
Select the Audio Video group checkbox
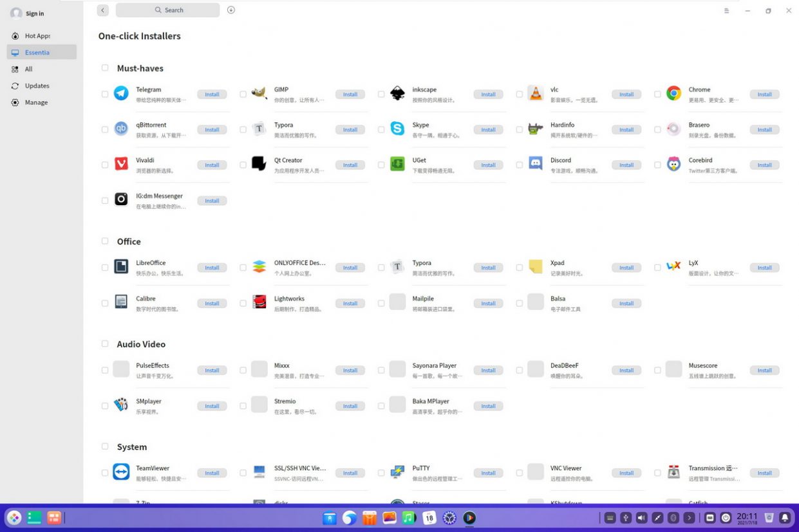pyautogui.click(x=105, y=344)
